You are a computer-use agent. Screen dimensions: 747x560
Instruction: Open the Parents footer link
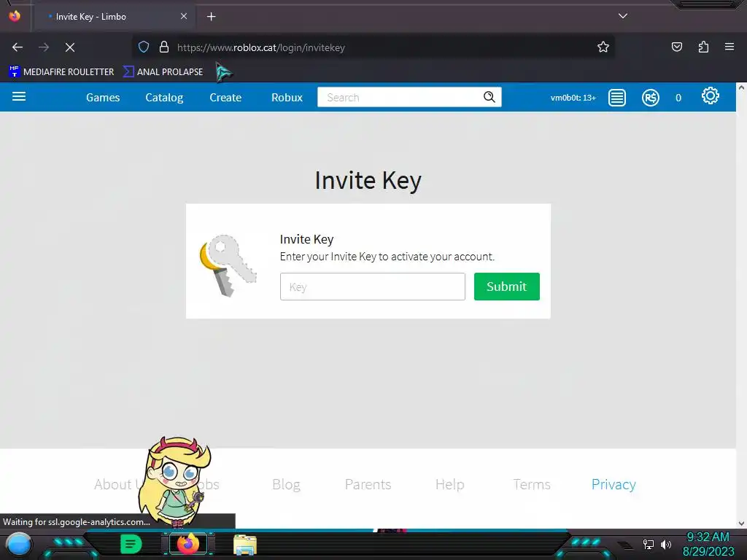368,484
